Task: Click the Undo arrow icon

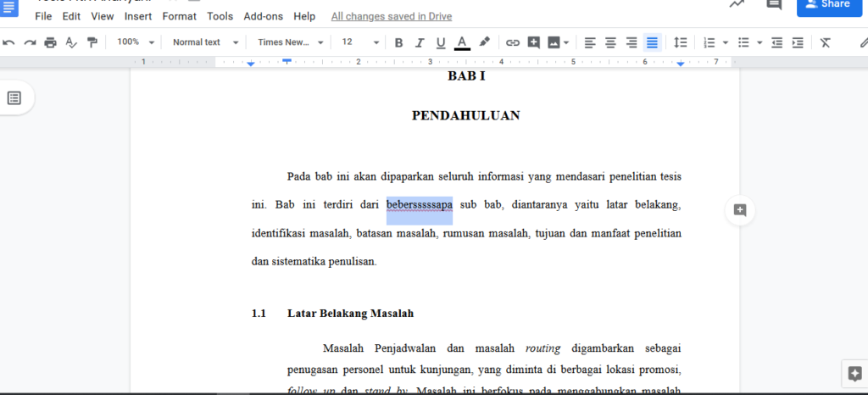Action: tap(8, 42)
